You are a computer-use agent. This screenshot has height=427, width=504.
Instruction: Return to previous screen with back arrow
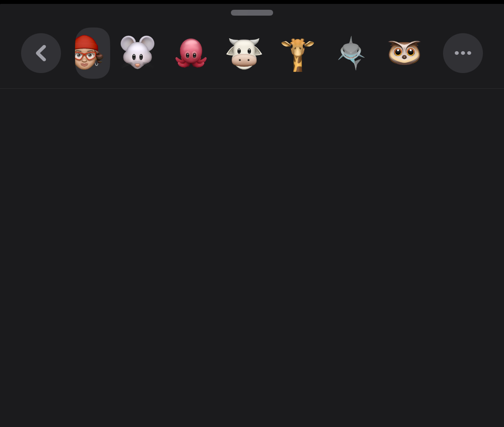(41, 53)
